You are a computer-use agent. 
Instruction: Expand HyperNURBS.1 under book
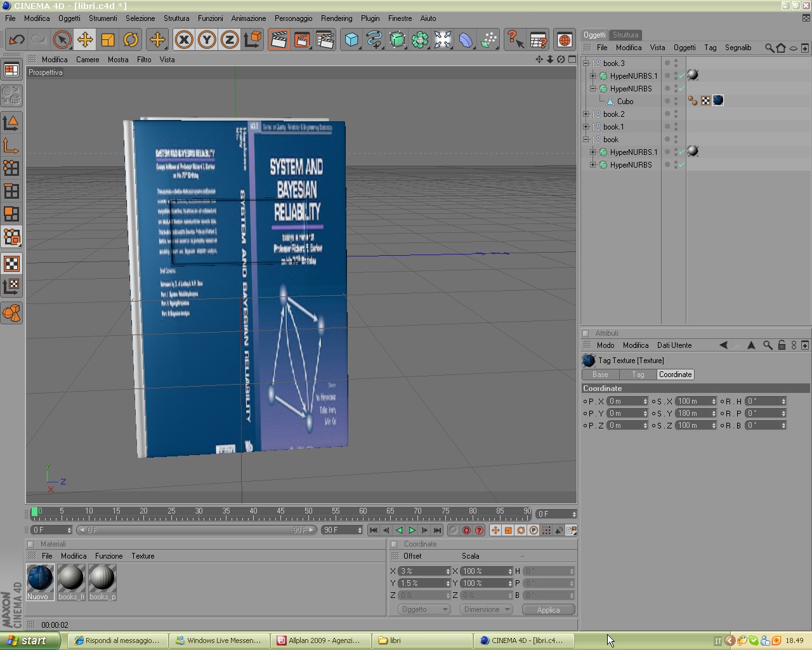click(x=593, y=152)
